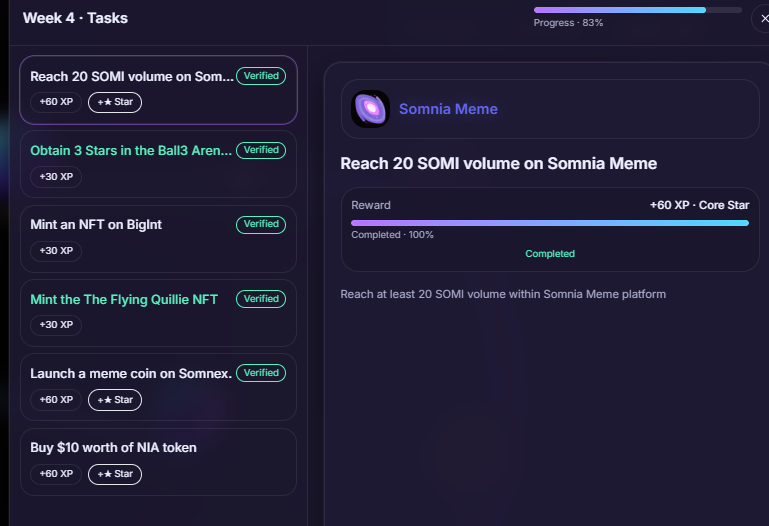
Task: Select the Buy $10 worth of NIA token task
Action: [158, 462]
